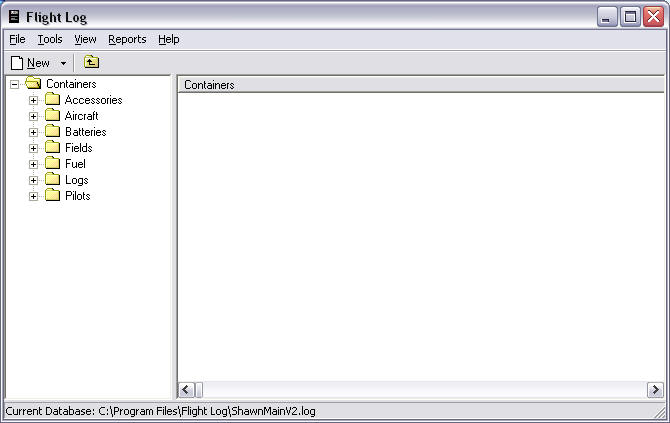The height and width of the screenshot is (423, 670).
Task: Expand the Fields tree node
Action: pos(33,148)
